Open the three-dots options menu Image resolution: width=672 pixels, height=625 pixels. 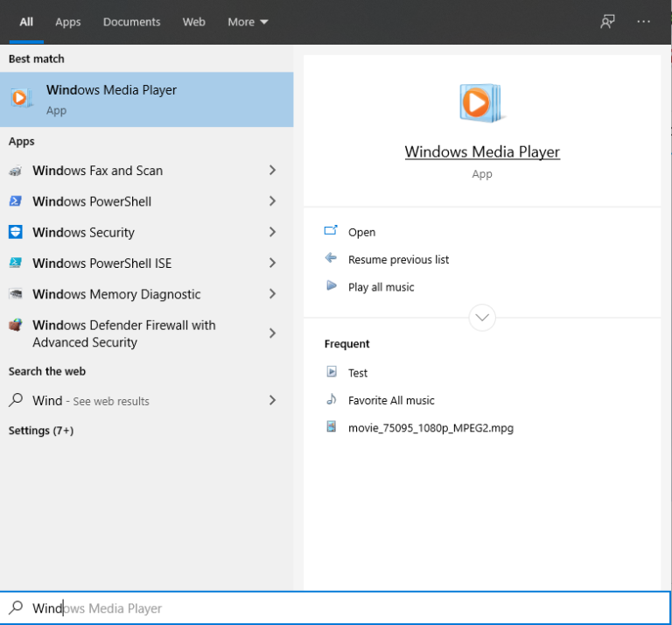[644, 22]
